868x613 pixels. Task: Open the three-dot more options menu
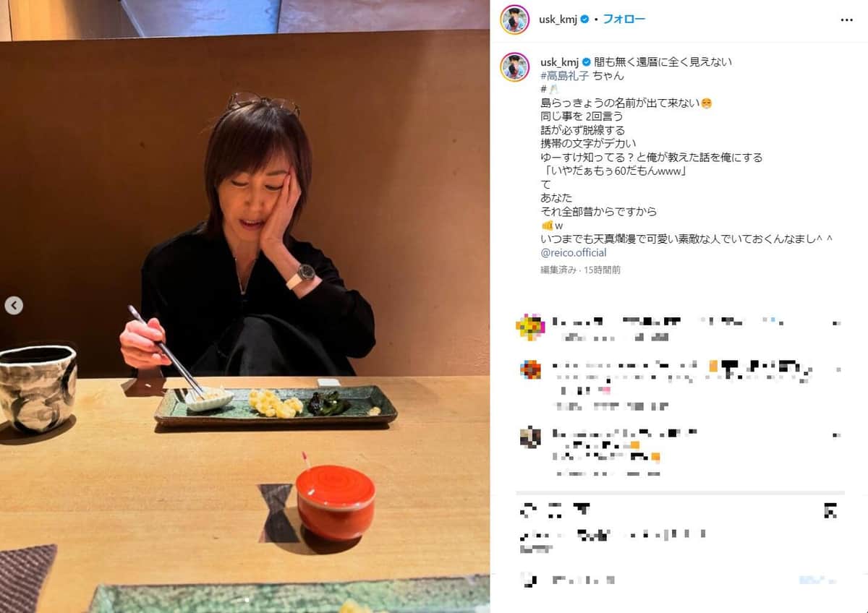coord(846,20)
